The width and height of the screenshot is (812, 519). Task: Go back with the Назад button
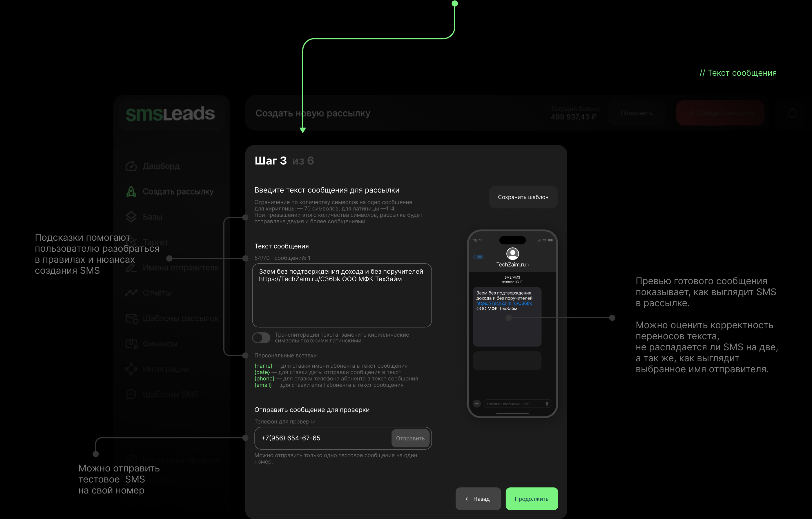[x=478, y=498]
